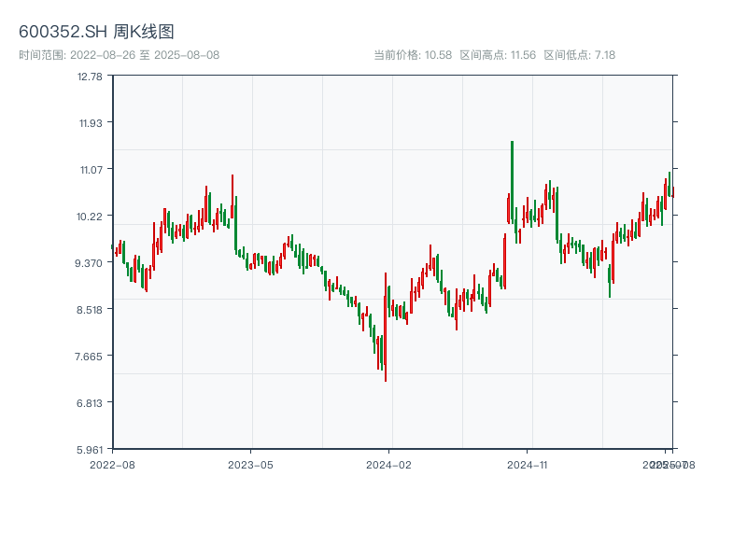Click the 600352.SH 周K线图 chart title
Viewport: 747px width, 560px height.
tap(96, 32)
